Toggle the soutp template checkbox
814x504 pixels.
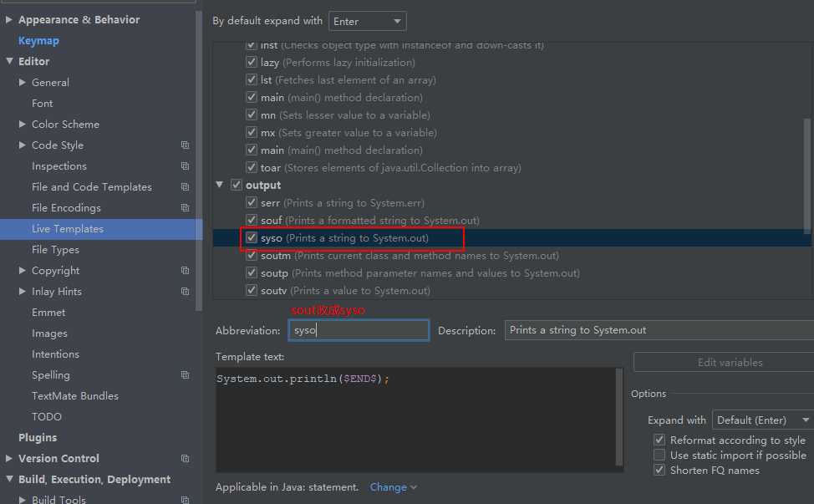point(252,272)
